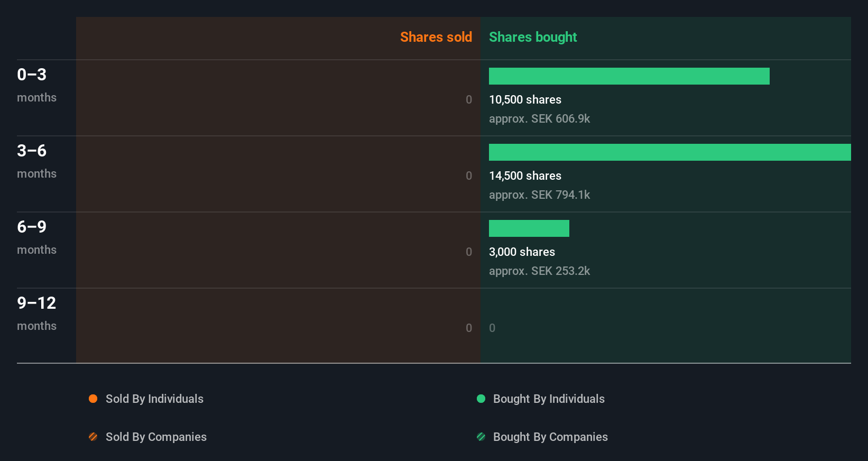Toggle the Bought By Companies legend label
Viewport: 868px width, 461px height.
(x=550, y=437)
